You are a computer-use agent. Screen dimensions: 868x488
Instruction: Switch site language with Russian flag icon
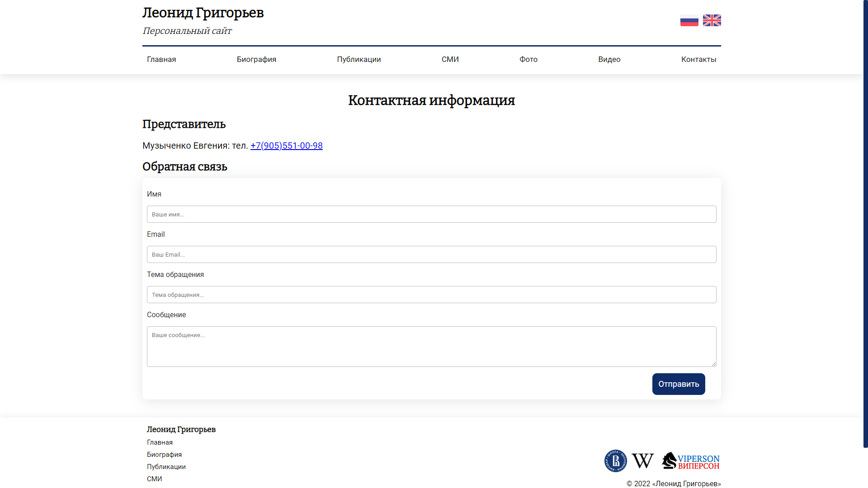[x=689, y=20]
